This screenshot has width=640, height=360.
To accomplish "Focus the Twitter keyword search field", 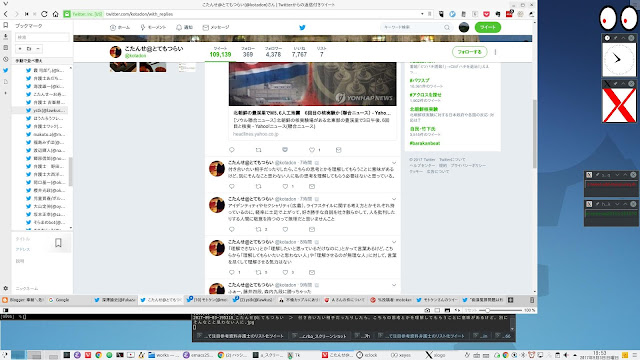I will point(416,27).
